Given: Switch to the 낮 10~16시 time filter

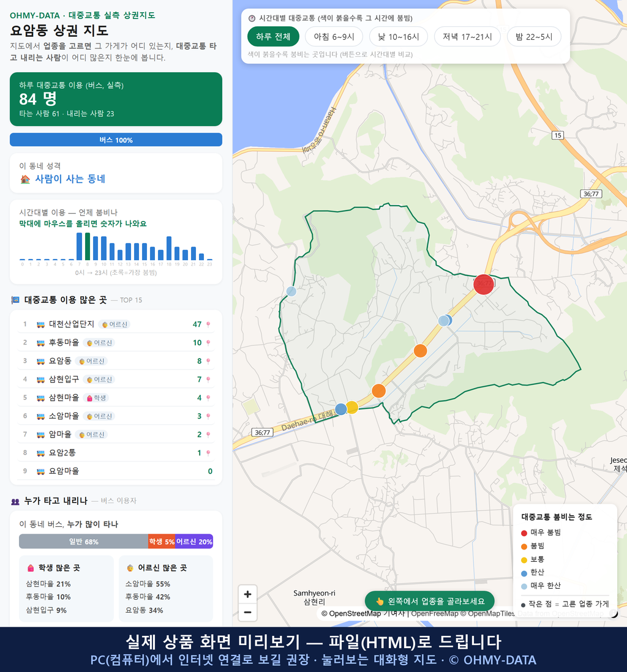Looking at the screenshot, I should click(399, 37).
